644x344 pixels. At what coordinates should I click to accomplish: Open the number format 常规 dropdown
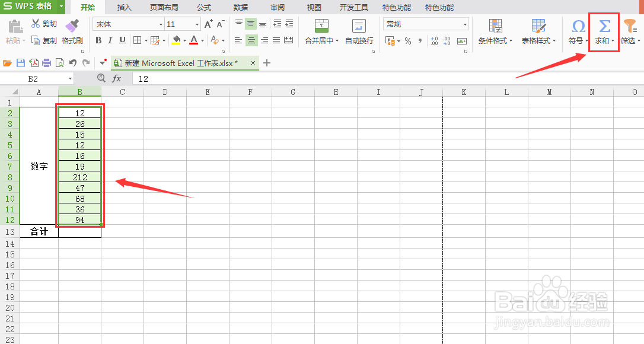pyautogui.click(x=465, y=24)
